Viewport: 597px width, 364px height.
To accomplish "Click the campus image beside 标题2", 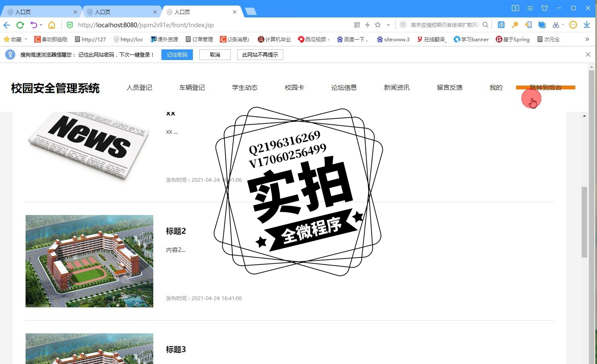I will tap(89, 261).
